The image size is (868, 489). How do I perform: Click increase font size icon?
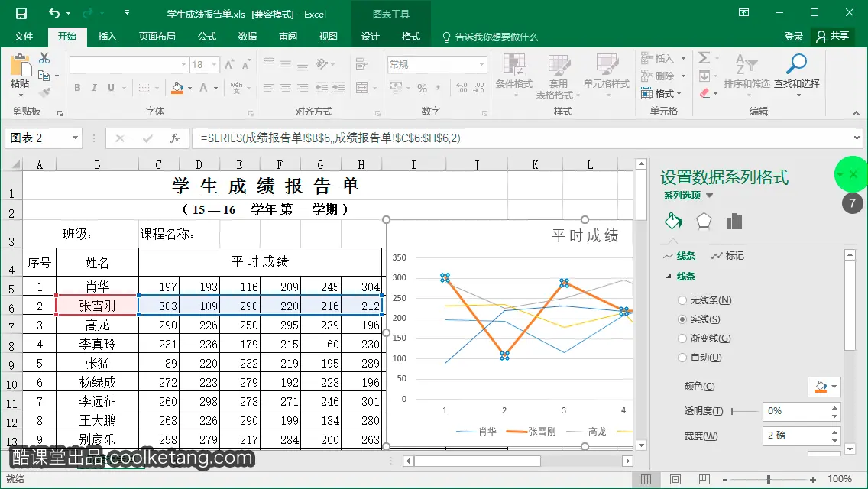229,65
